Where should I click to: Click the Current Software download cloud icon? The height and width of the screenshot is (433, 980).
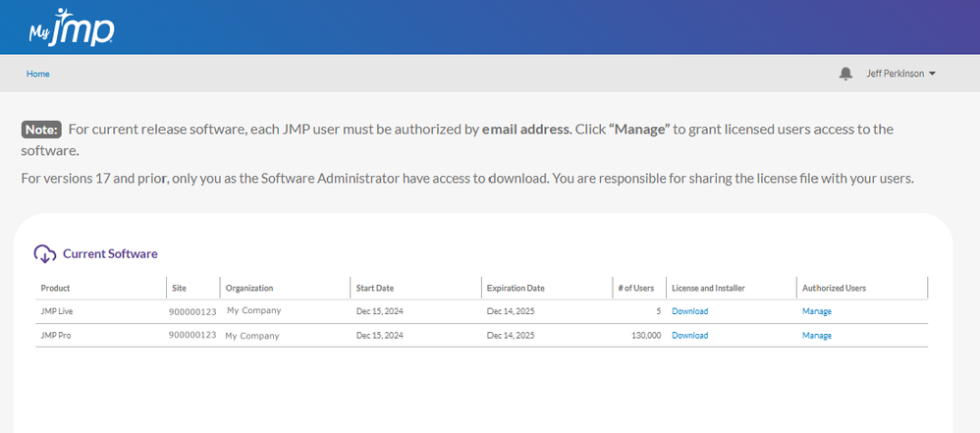tap(44, 254)
